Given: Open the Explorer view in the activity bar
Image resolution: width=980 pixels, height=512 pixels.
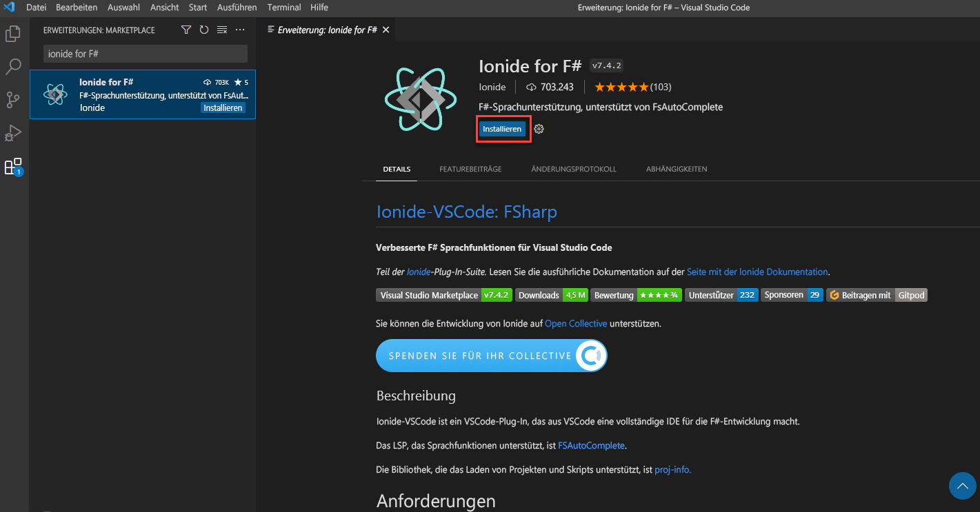Looking at the screenshot, I should pos(12,33).
